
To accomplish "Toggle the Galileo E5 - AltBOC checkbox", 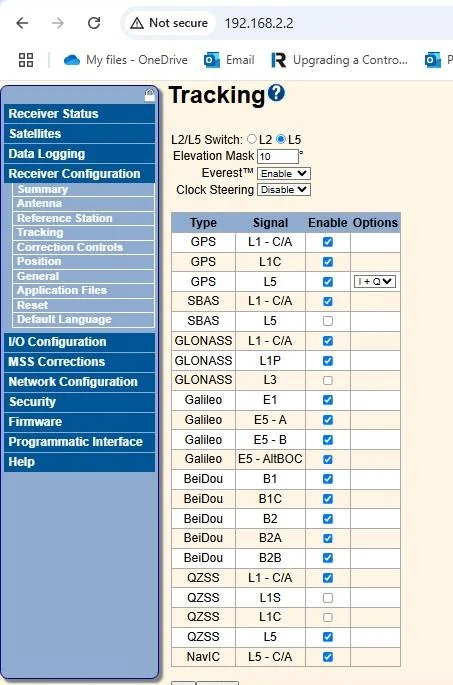I will coord(328,460).
